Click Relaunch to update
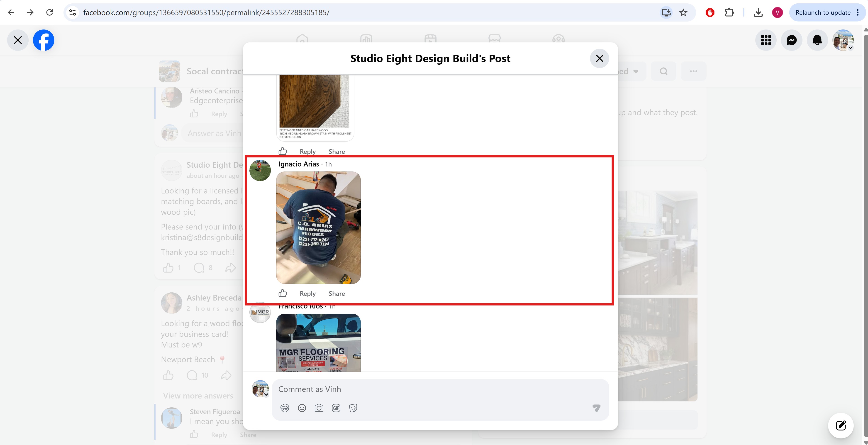This screenshot has height=445, width=868. pyautogui.click(x=823, y=12)
